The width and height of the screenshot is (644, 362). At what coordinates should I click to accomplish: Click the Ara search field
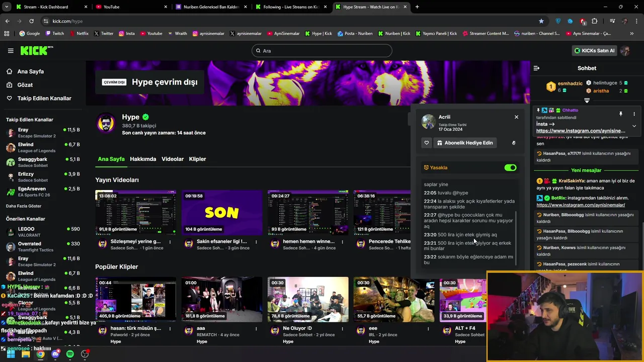pos(322,51)
